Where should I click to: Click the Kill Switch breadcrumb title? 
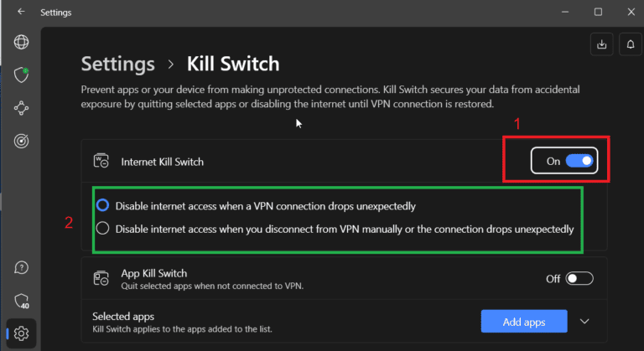[232, 64]
